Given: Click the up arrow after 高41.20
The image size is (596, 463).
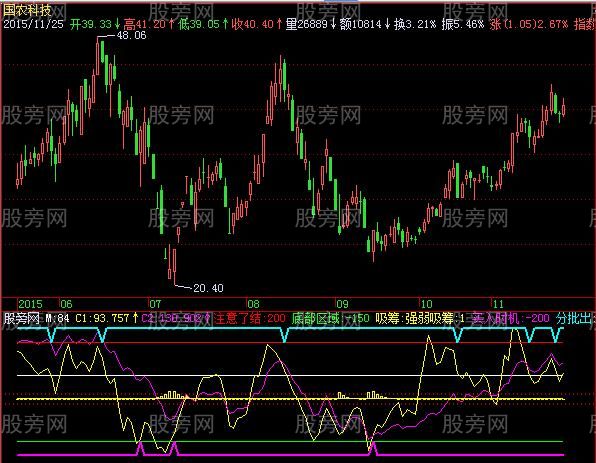Looking at the screenshot, I should [x=171, y=24].
